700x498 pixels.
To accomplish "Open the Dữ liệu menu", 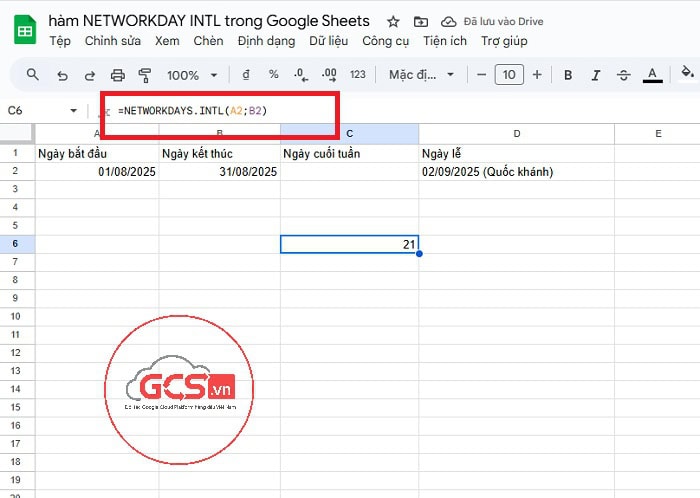I will pos(329,41).
